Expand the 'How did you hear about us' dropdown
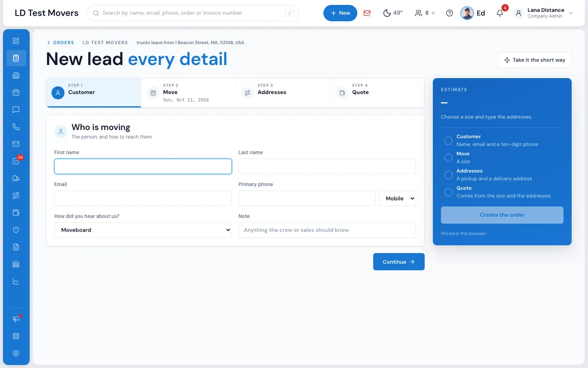This screenshot has height=368, width=588. (143, 230)
